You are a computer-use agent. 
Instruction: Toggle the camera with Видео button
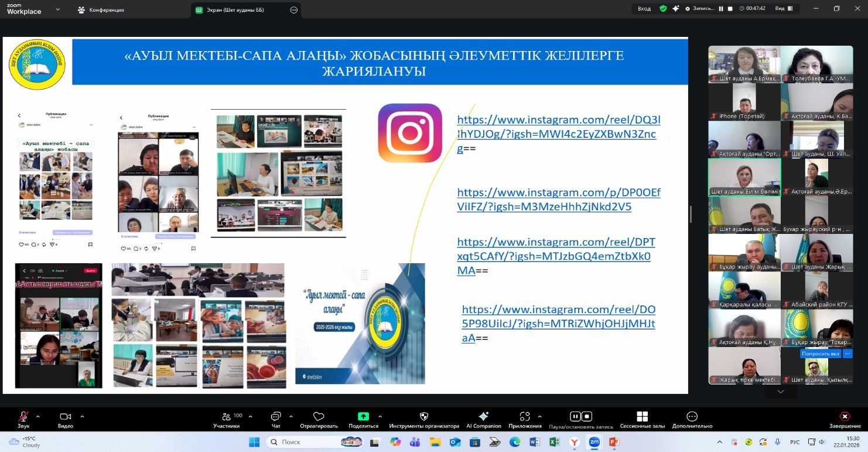pos(65,417)
